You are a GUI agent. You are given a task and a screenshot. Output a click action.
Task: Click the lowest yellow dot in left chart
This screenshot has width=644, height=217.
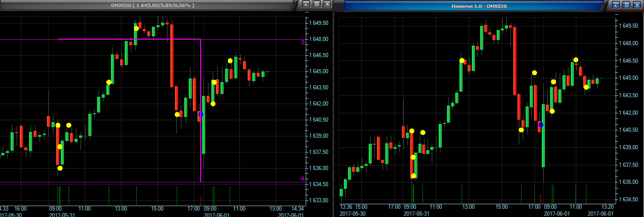[x=60, y=168]
